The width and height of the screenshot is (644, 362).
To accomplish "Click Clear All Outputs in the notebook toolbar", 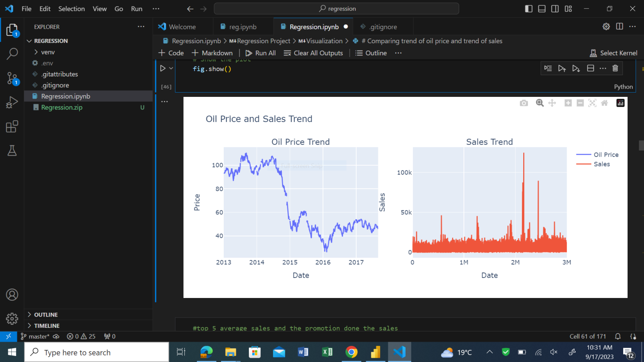I will click(x=313, y=53).
